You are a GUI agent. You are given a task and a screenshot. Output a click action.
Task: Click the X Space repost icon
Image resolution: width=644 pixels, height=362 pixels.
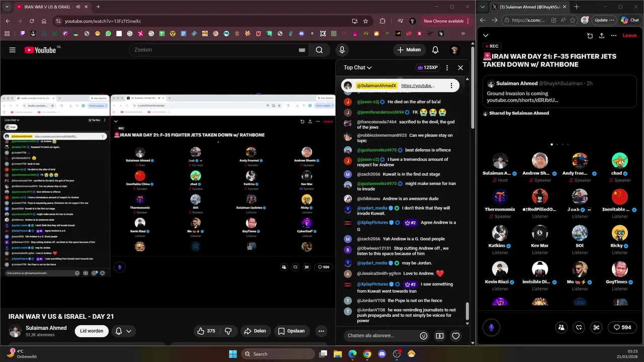click(579, 327)
